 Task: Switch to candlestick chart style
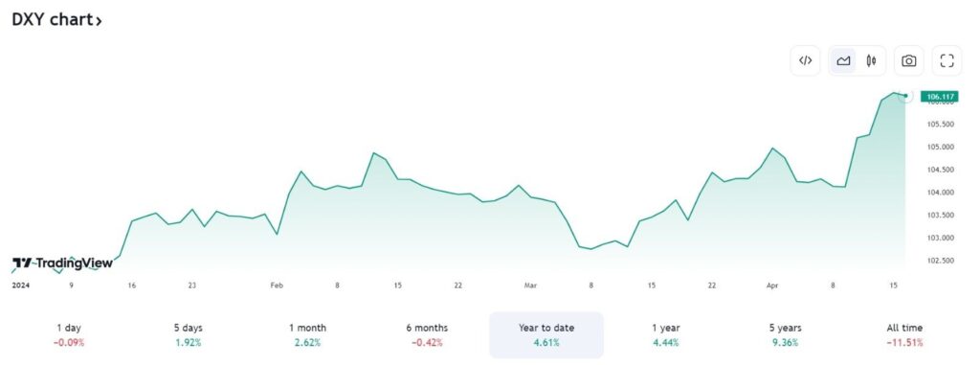[871, 60]
